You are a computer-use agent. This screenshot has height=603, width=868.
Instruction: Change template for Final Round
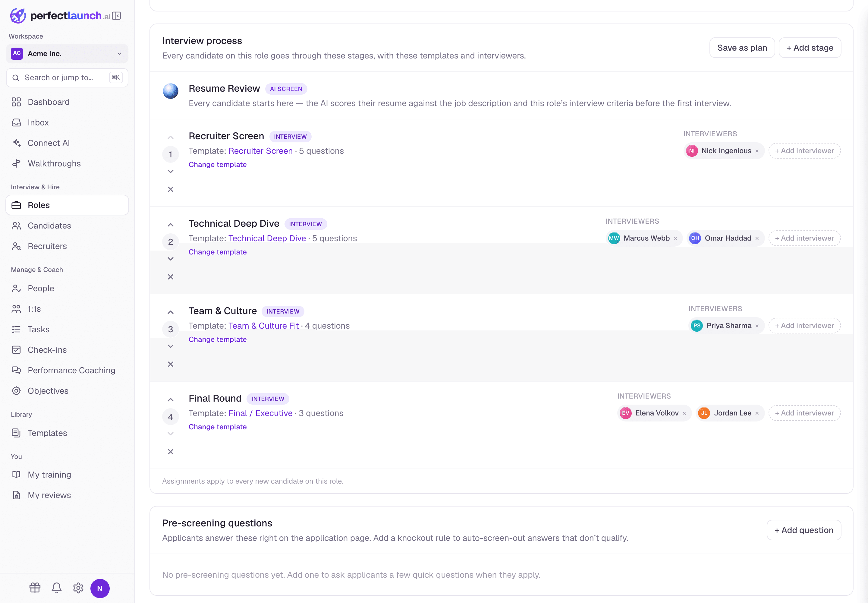click(x=218, y=427)
